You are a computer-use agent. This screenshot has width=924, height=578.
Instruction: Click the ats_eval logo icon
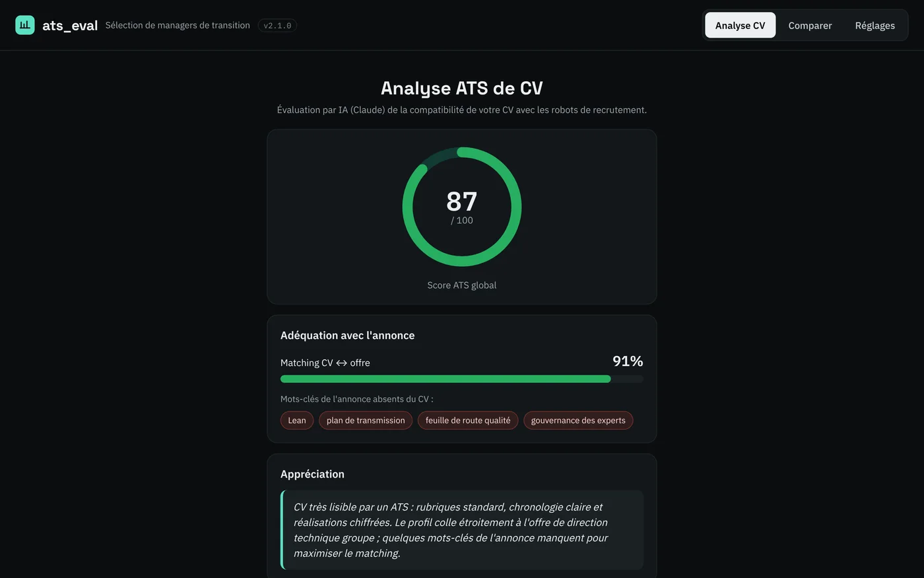tap(25, 25)
